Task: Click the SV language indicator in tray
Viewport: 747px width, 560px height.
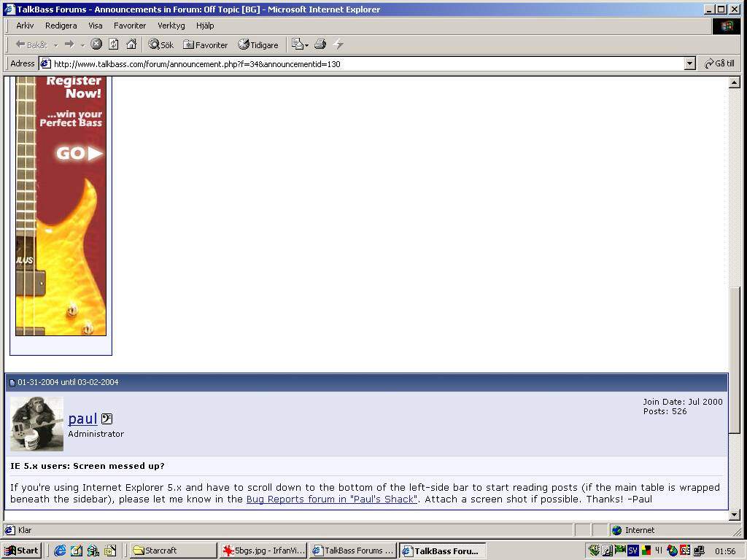Action: tap(632, 551)
